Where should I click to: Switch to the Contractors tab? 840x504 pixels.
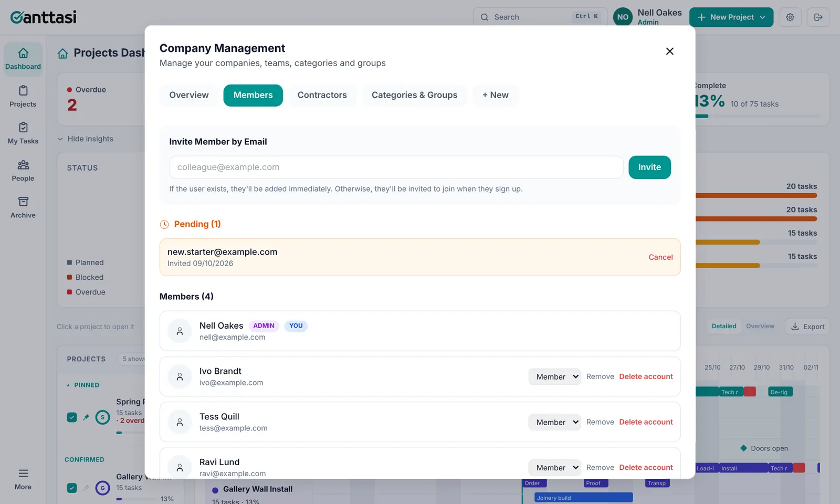pyautogui.click(x=322, y=95)
